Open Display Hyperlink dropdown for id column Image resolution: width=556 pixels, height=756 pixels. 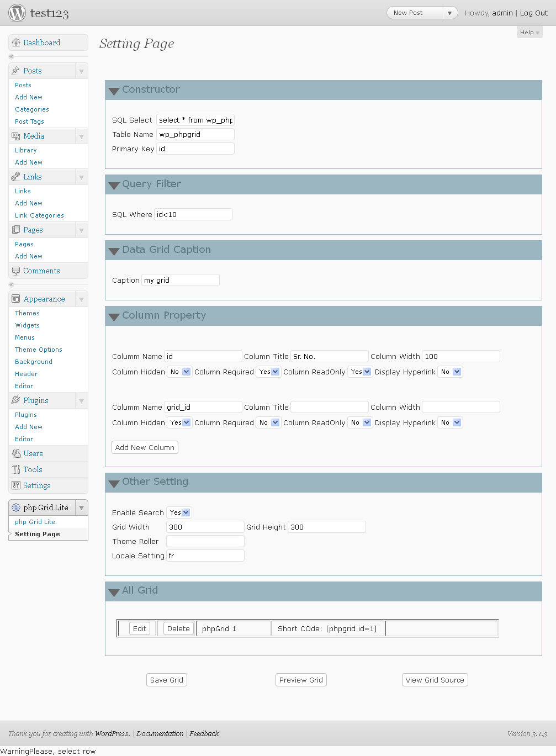[x=451, y=372]
